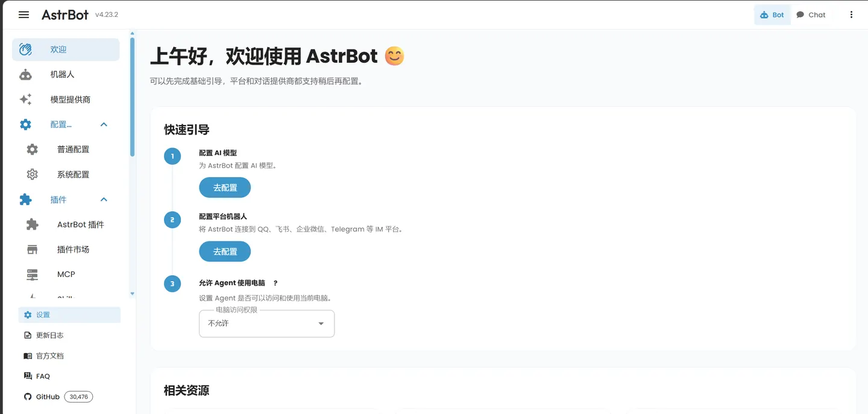Open the 插件市场 page

[x=66, y=249]
